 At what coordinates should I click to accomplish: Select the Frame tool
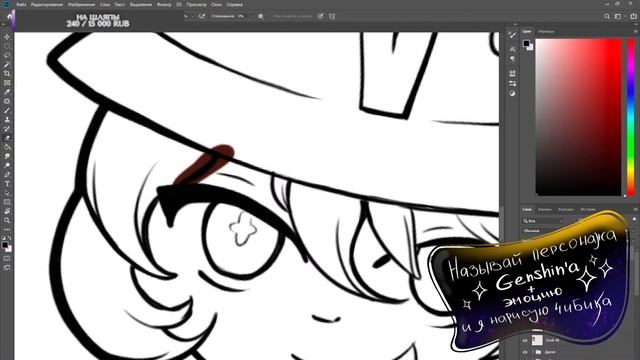click(7, 83)
